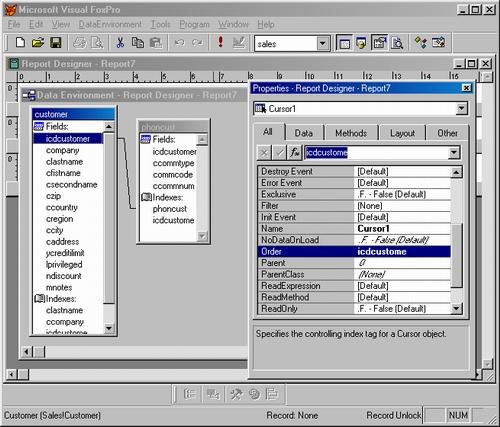This screenshot has height=427, width=500.
Task: Click the Modify Form toolbar icon
Action: pos(239,43)
